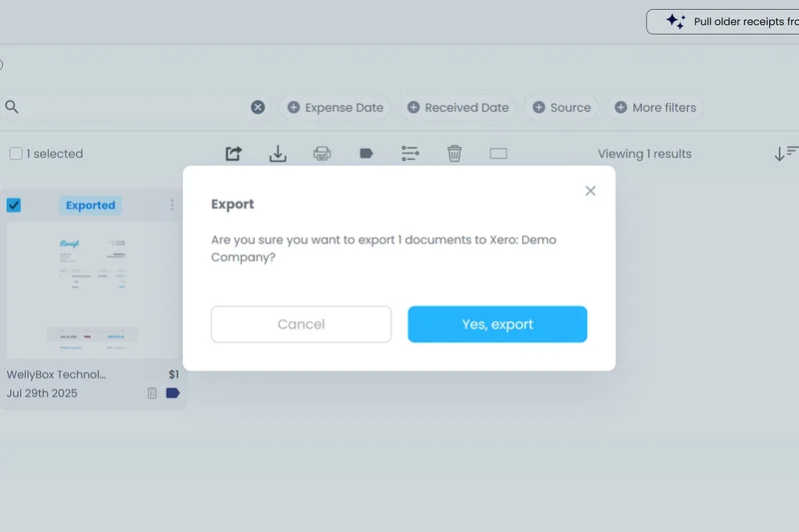Open the Expense Date filter
This screenshot has width=799, height=532.
point(336,108)
